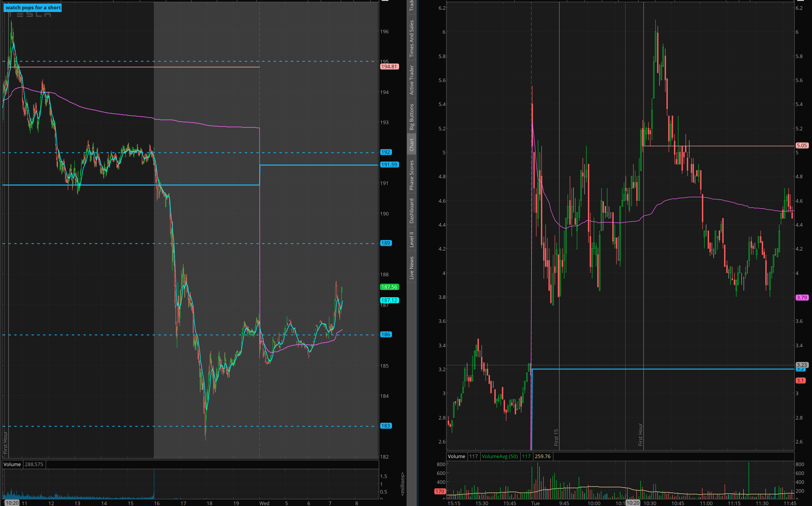Switch to the Active Trader tab
This screenshot has height=506, width=812.
pos(412,80)
